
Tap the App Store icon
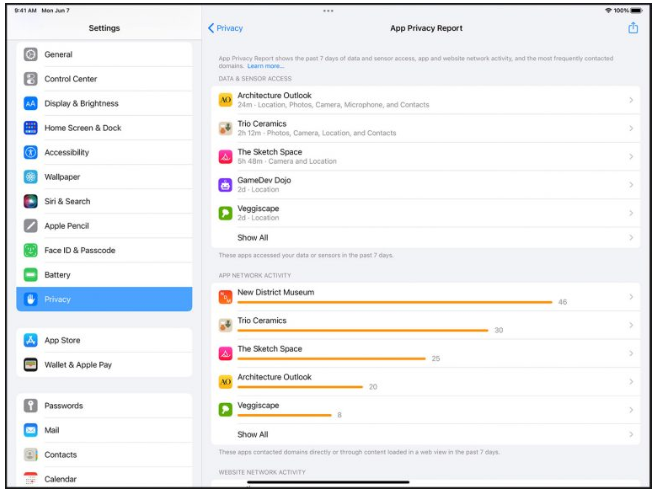[31, 340]
